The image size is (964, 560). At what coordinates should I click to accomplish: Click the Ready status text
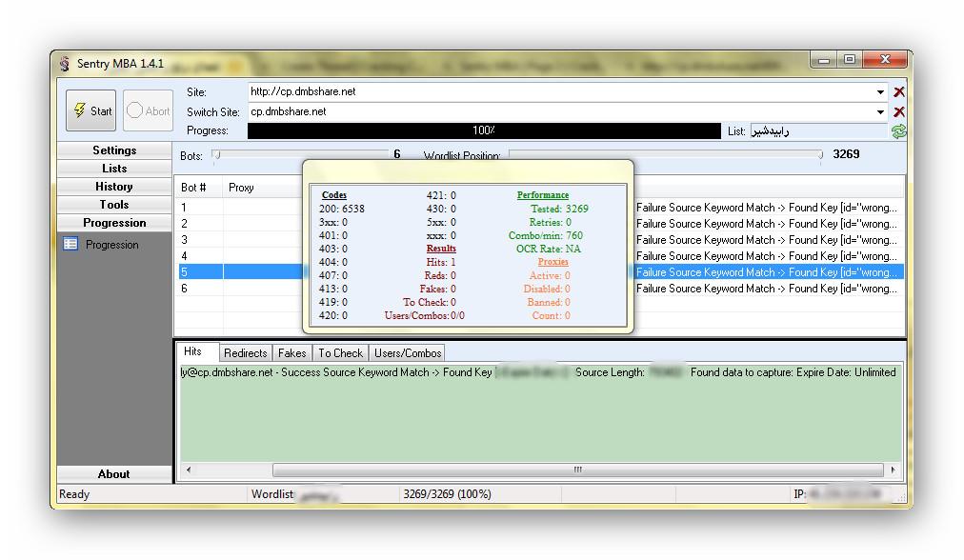click(x=74, y=493)
